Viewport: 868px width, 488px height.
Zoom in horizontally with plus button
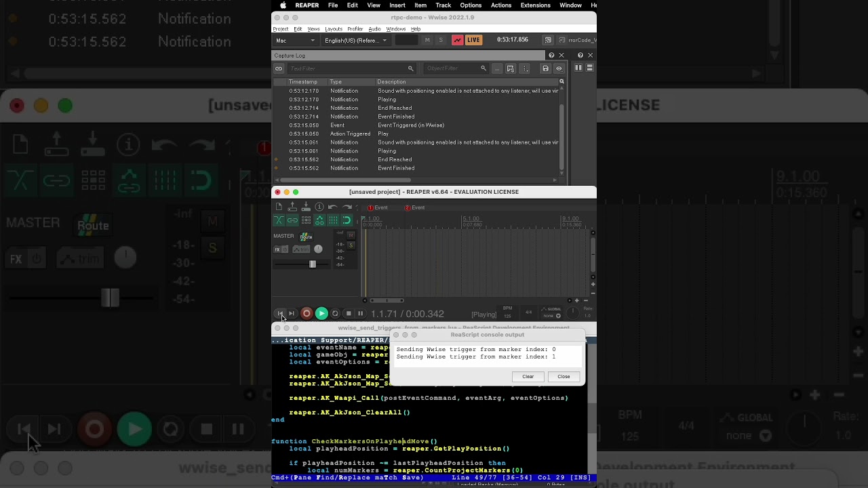pyautogui.click(x=577, y=300)
